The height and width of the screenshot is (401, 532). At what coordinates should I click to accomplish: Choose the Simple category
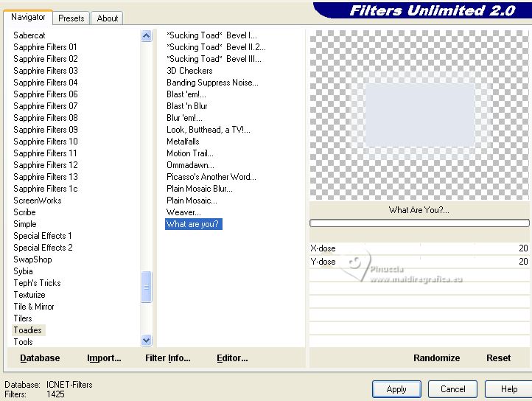click(25, 224)
